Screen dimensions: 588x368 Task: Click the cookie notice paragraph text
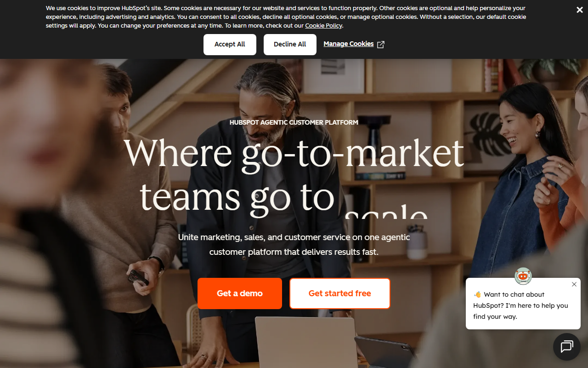286,17
